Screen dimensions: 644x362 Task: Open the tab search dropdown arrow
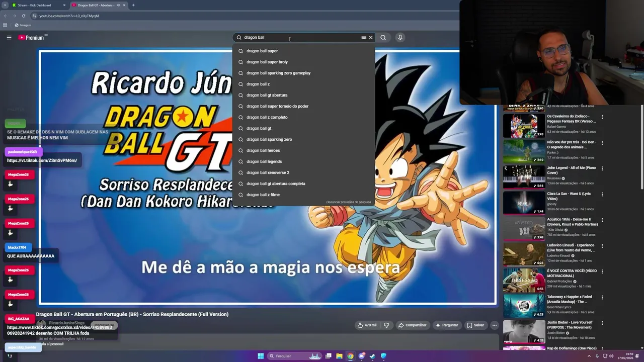pos(5,5)
